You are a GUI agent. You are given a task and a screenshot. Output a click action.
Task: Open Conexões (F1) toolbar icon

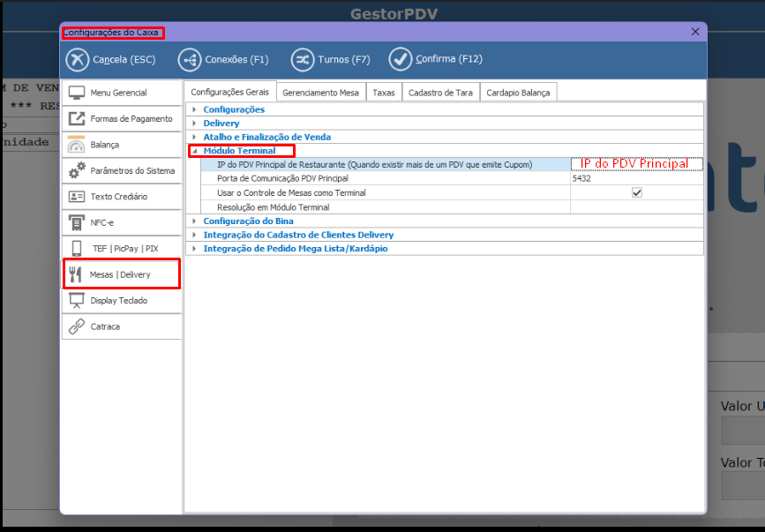pos(190,60)
